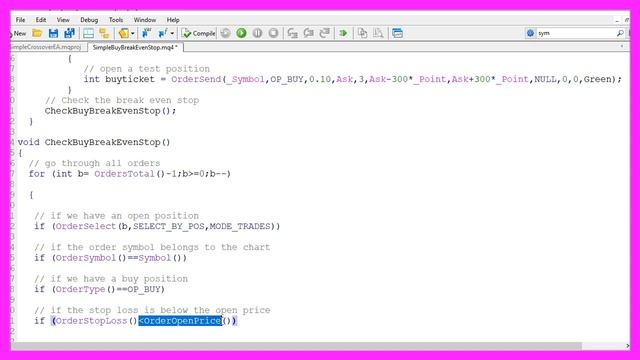Viewport: 640px width, 360px height.
Task: Click the copy documents icon
Action: pyautogui.click(x=362, y=33)
